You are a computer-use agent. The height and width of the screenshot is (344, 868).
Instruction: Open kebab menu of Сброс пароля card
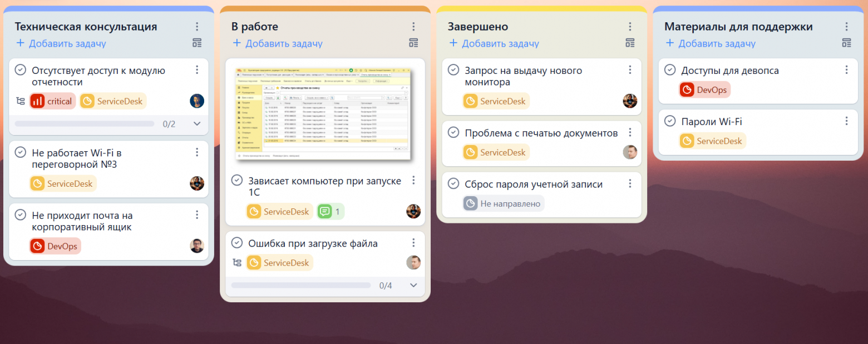630,183
